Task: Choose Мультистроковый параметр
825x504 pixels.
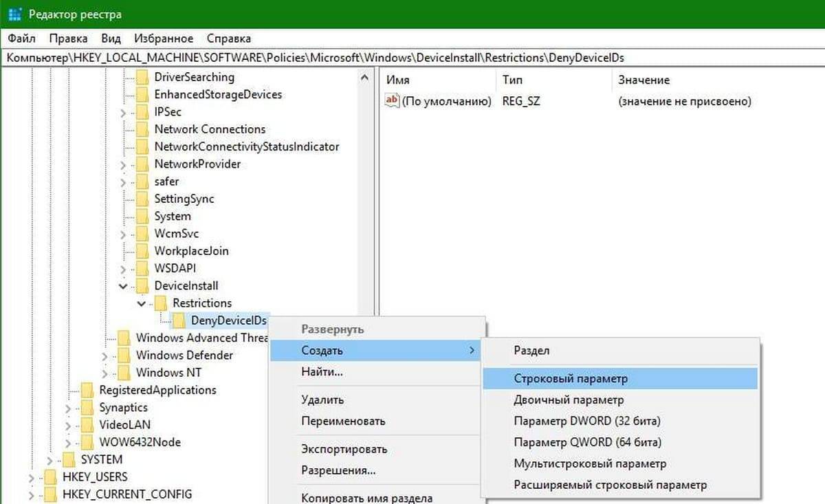Action: (x=620, y=463)
